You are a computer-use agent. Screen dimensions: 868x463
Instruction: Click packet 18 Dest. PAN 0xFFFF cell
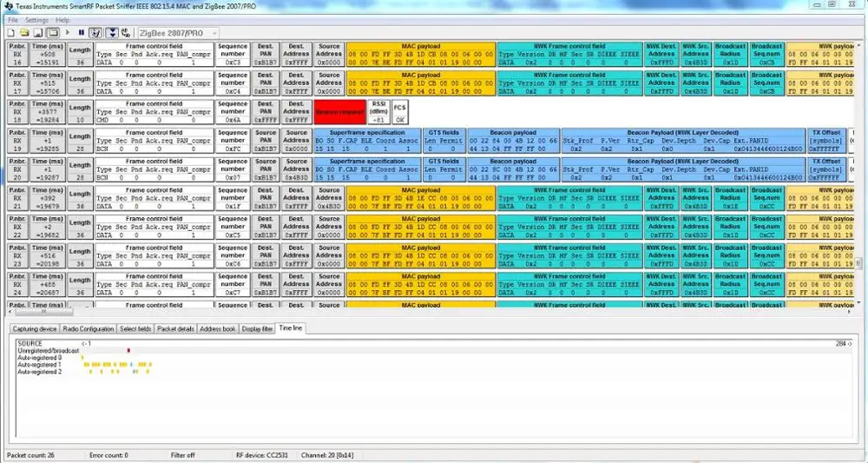click(265, 112)
